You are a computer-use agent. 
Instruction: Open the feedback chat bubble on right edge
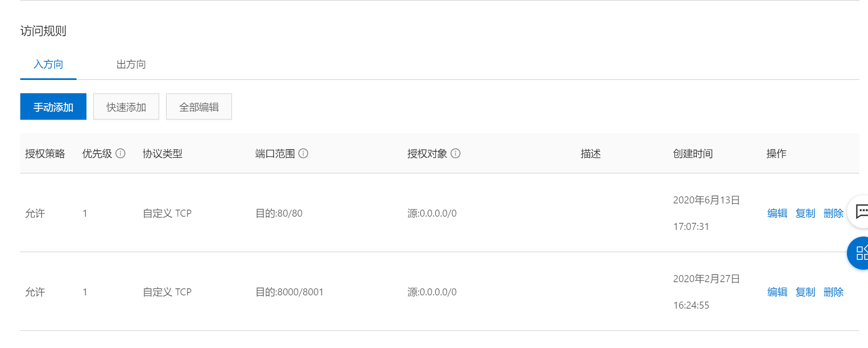(x=863, y=212)
